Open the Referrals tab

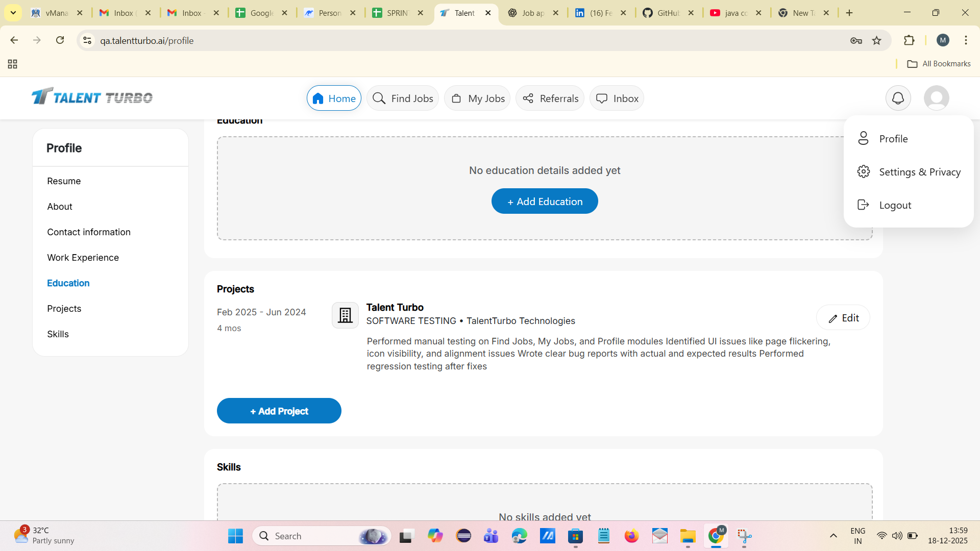click(x=550, y=98)
